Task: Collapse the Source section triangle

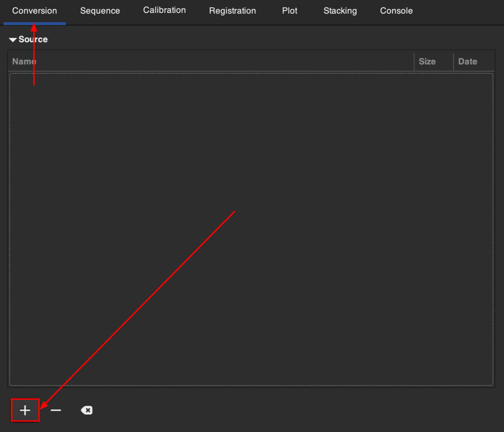Action: click(x=13, y=40)
